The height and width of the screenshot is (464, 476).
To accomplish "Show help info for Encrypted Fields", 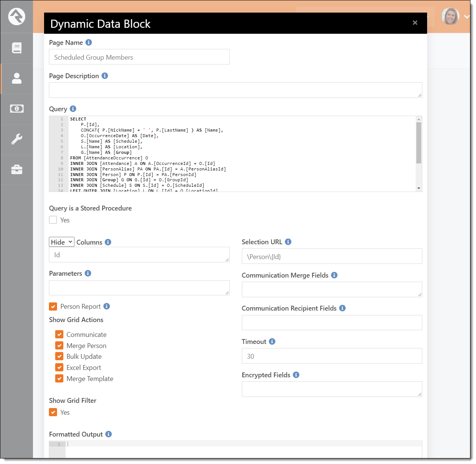I will click(x=296, y=375).
